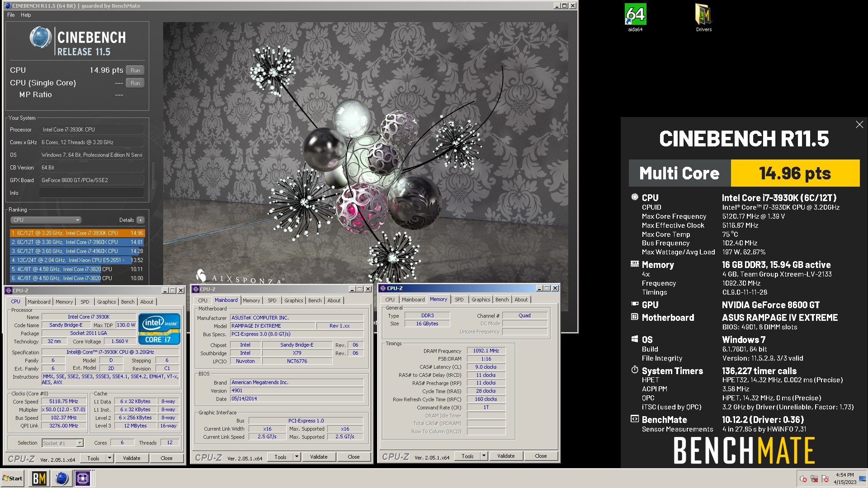Click Validate in left CPU-Z window
The height and width of the screenshot is (488, 868).
click(x=132, y=458)
